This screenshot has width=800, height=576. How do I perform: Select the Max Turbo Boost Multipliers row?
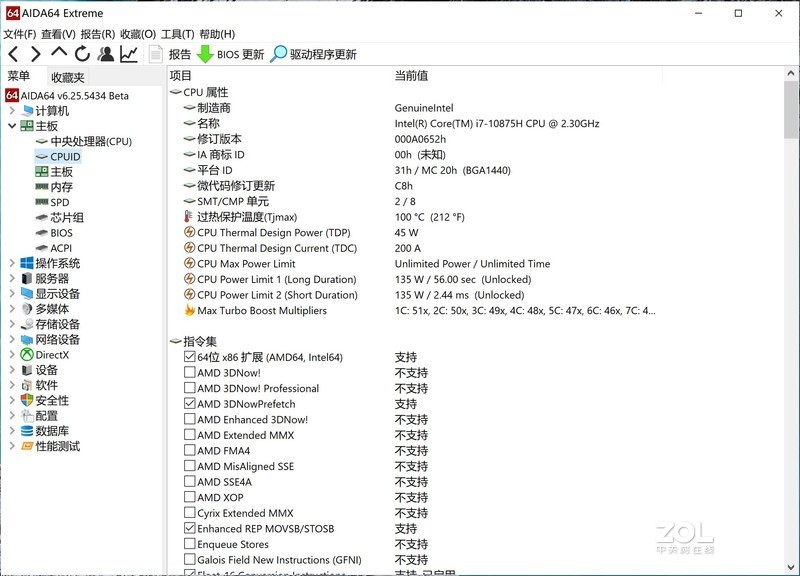(x=262, y=311)
